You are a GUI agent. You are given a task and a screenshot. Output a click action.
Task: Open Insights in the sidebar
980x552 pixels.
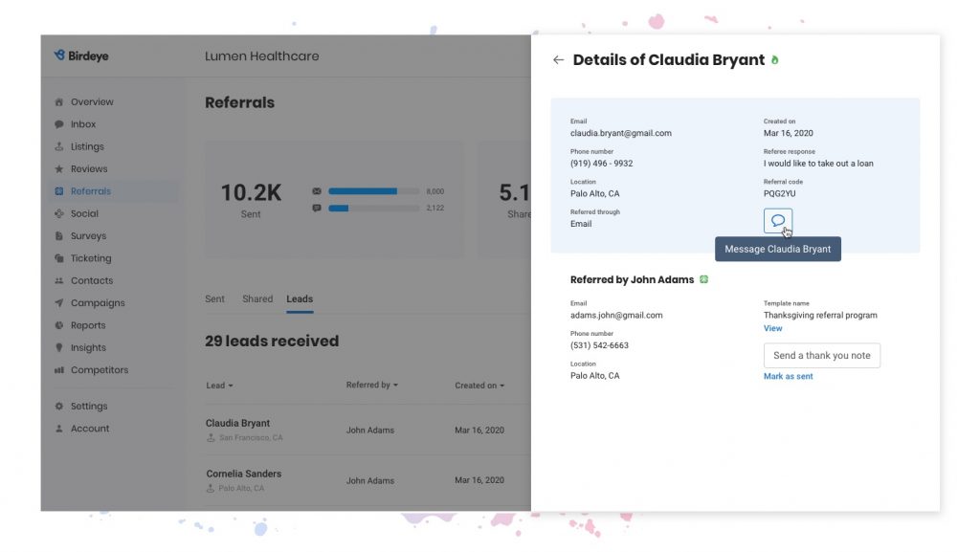pos(88,348)
